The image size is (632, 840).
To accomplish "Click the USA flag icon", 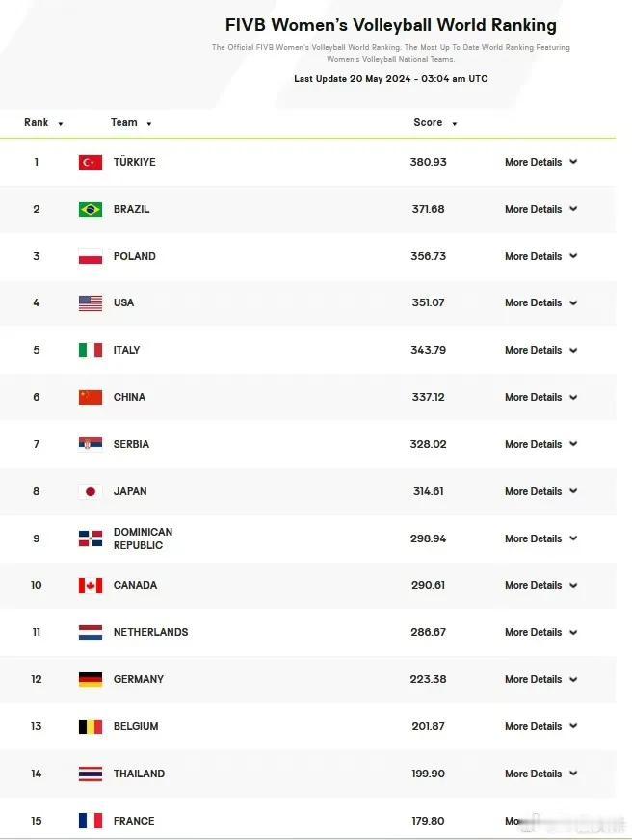I will [90, 302].
